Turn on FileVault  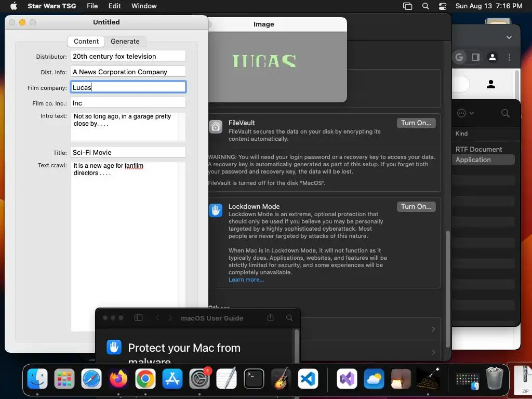(x=416, y=123)
